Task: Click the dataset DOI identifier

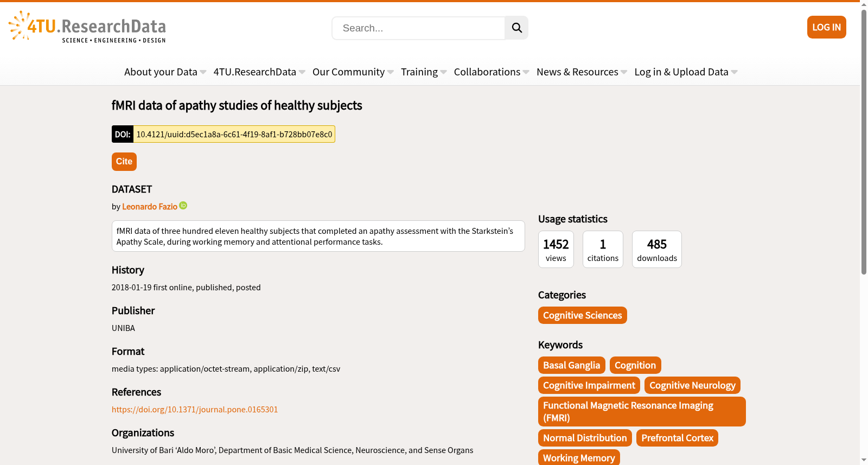Action: (234, 134)
